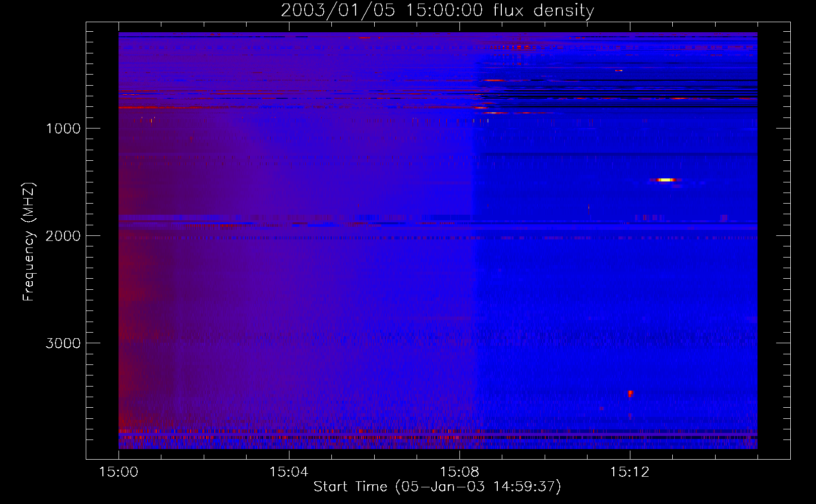Click the 1000 frequency tick label
Viewport: 816px width, 504px height.
(x=63, y=129)
